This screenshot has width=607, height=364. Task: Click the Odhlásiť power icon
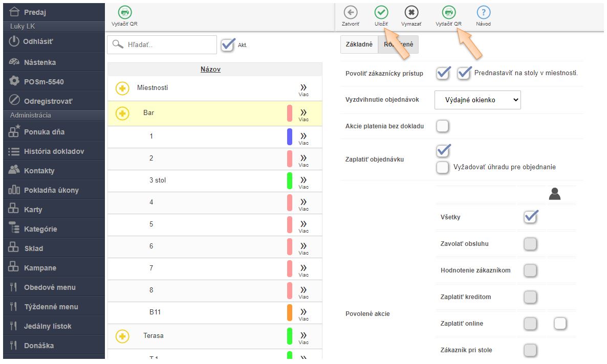pyautogui.click(x=14, y=41)
